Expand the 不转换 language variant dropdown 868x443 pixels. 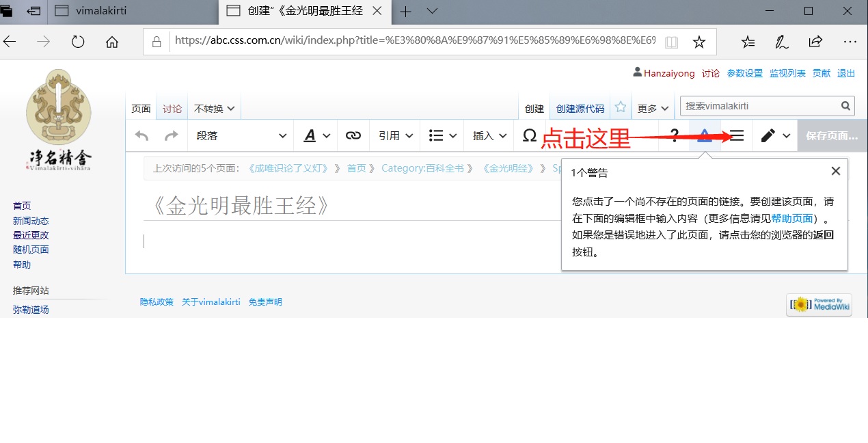pyautogui.click(x=214, y=108)
